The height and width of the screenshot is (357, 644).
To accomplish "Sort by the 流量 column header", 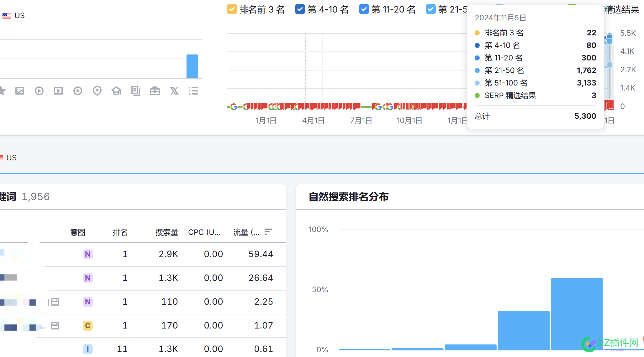I will pyautogui.click(x=246, y=232).
